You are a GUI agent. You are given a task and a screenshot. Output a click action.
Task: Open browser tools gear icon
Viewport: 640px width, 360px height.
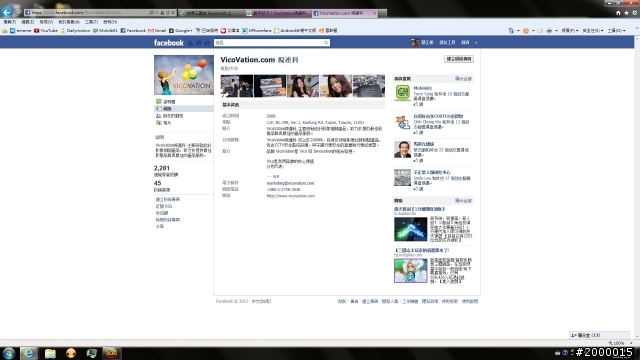[634, 13]
